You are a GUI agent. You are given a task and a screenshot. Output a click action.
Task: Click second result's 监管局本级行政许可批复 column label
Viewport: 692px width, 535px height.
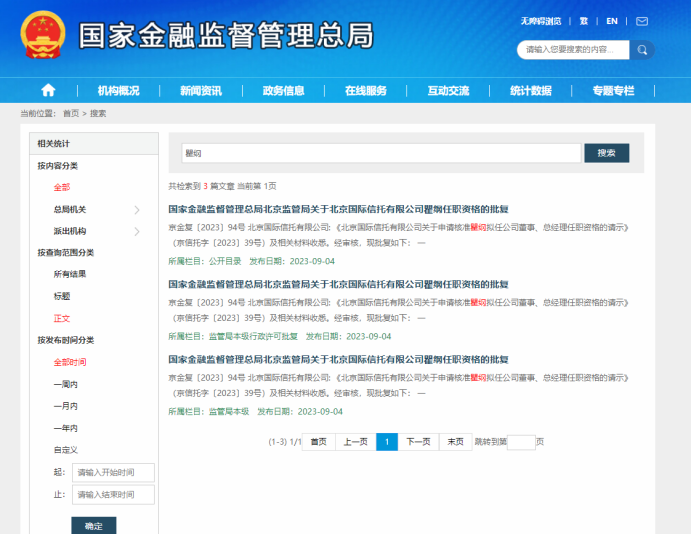point(253,336)
